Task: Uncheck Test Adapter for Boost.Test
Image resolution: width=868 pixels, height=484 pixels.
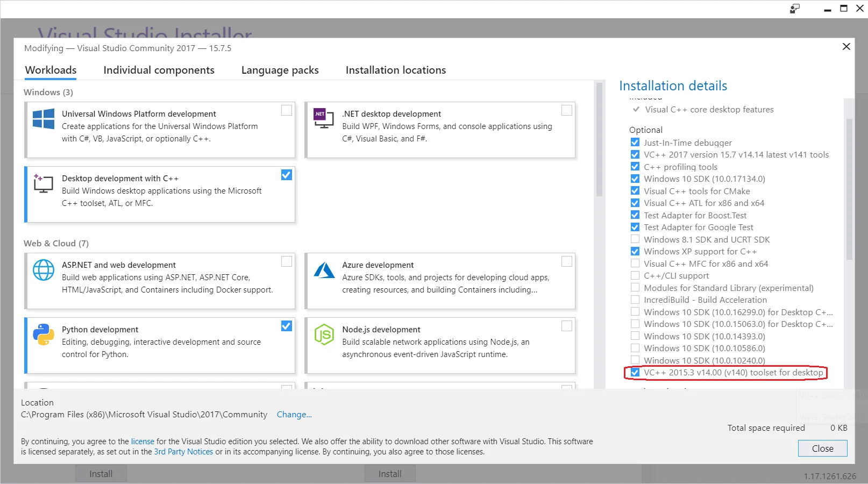Action: tap(635, 215)
